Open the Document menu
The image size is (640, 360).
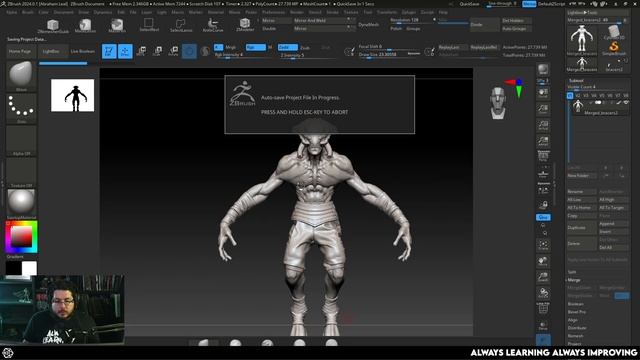pyautogui.click(x=64, y=12)
